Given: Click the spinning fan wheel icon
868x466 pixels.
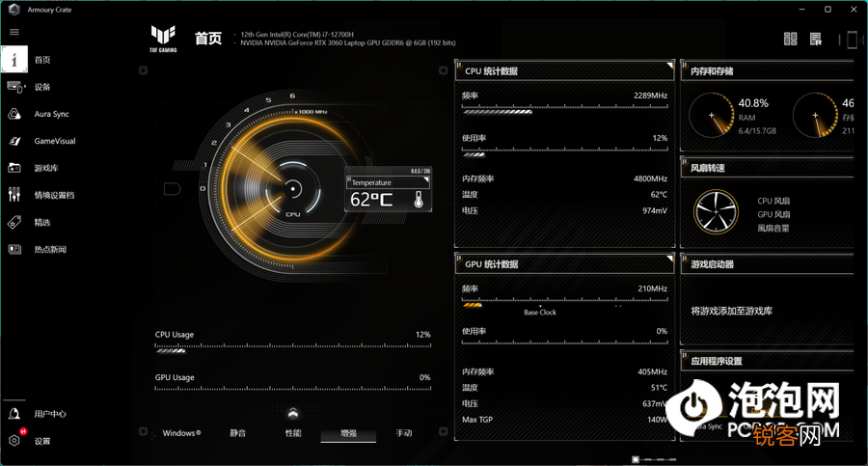Looking at the screenshot, I should 716,212.
